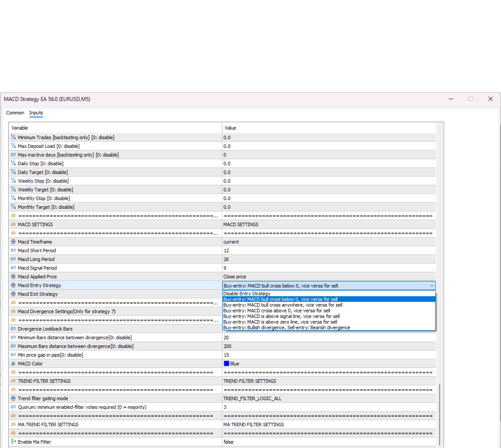Edit the Max inactive days value 0
The height and width of the screenshot is (448, 501).
click(329, 155)
